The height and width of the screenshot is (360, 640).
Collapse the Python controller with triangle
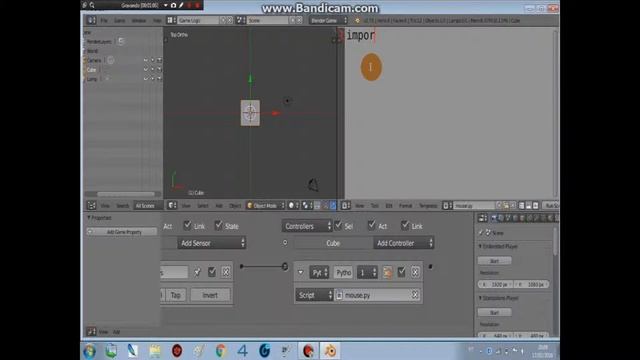tap(301, 272)
